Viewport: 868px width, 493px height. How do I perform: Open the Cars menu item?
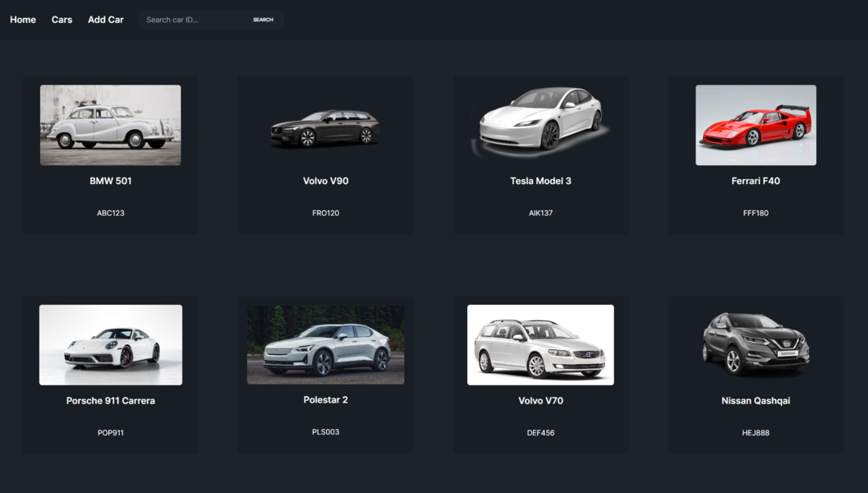62,20
